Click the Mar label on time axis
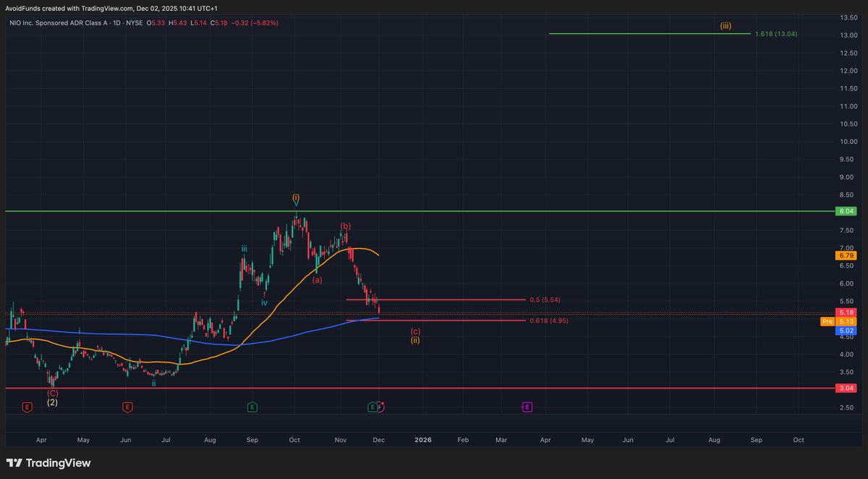 501,439
